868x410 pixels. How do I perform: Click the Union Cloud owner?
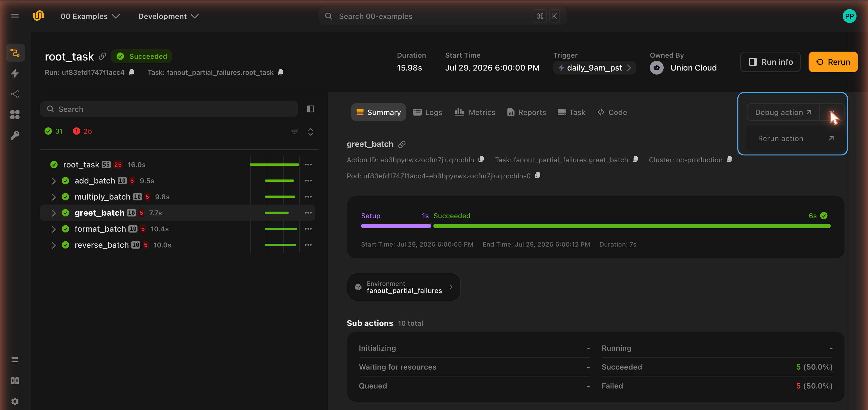pos(683,68)
